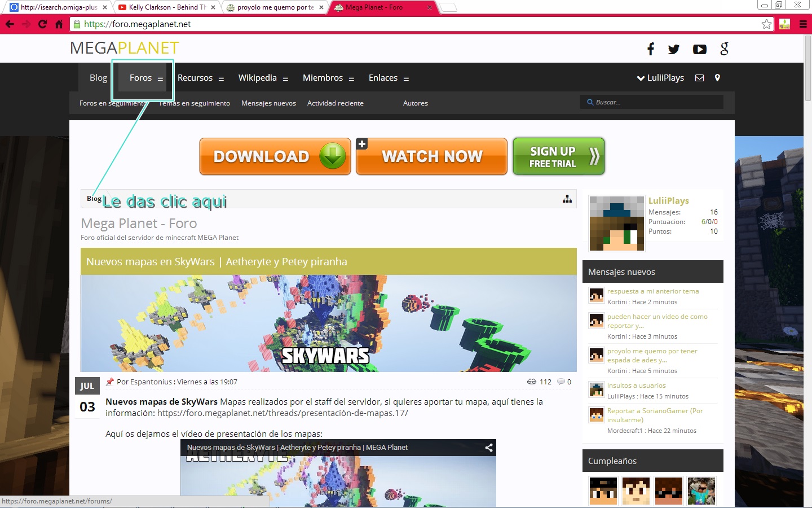
Task: Open 'pueden hacer un video de como reportar' thread
Action: tap(657, 321)
